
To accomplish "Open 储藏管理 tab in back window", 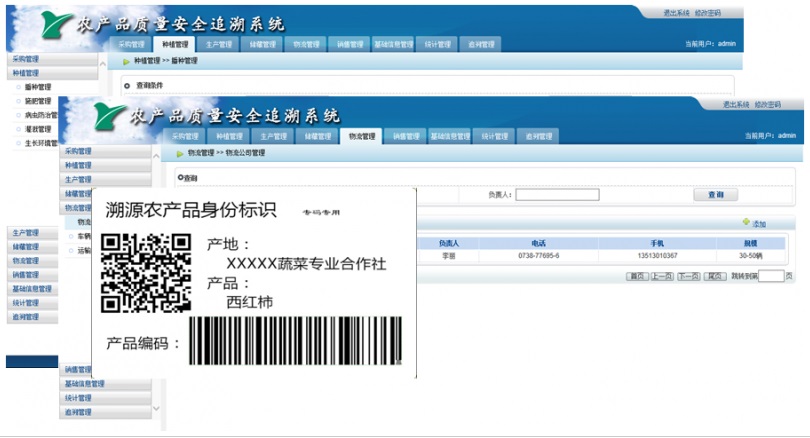I will click(x=262, y=44).
